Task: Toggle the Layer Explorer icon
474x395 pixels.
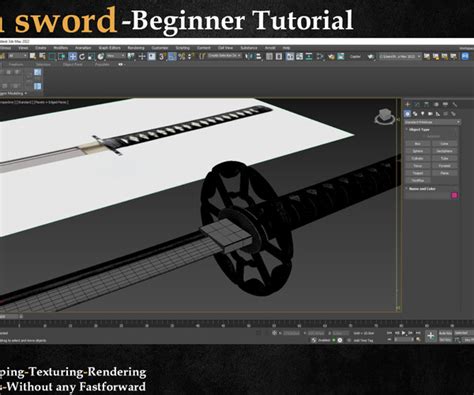Action: [x=279, y=56]
